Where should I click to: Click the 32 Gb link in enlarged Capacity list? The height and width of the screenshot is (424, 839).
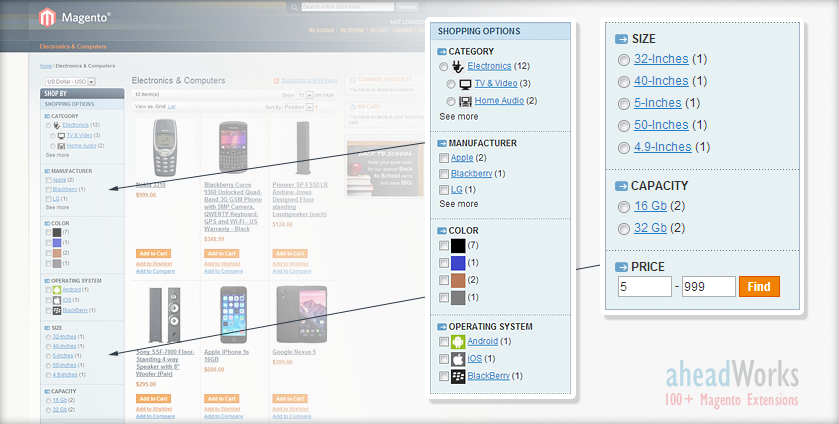(x=650, y=229)
